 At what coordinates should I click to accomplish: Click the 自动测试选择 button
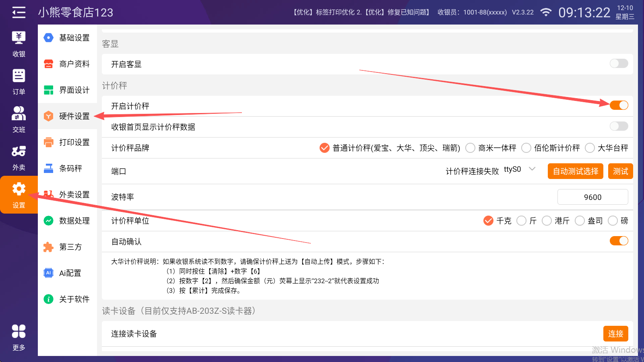pyautogui.click(x=575, y=171)
